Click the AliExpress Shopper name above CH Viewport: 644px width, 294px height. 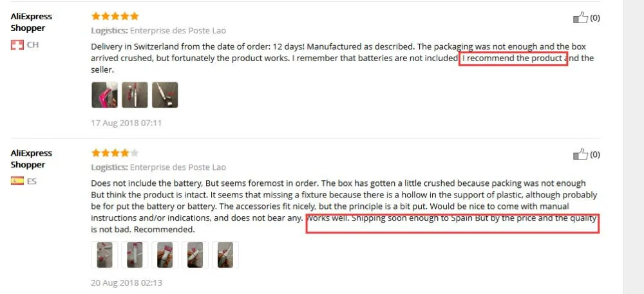click(32, 22)
